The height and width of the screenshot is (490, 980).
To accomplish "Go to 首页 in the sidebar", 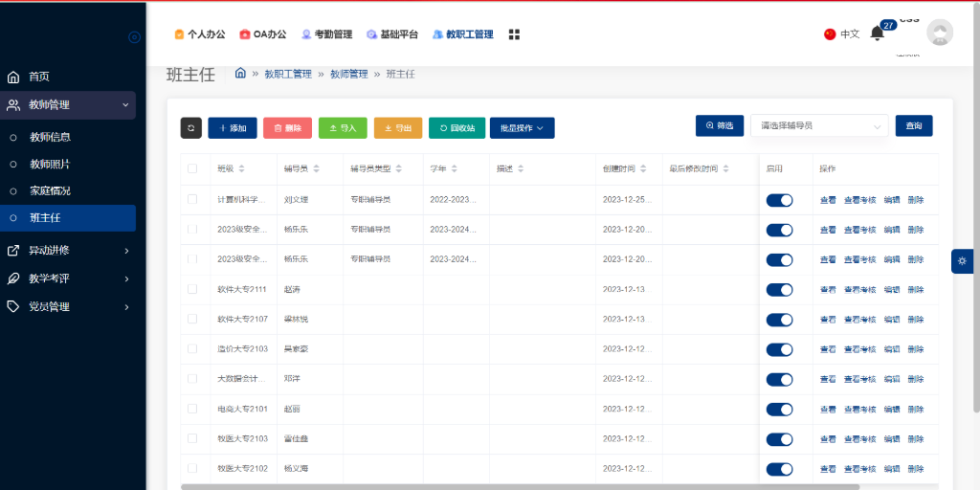I will (x=39, y=78).
